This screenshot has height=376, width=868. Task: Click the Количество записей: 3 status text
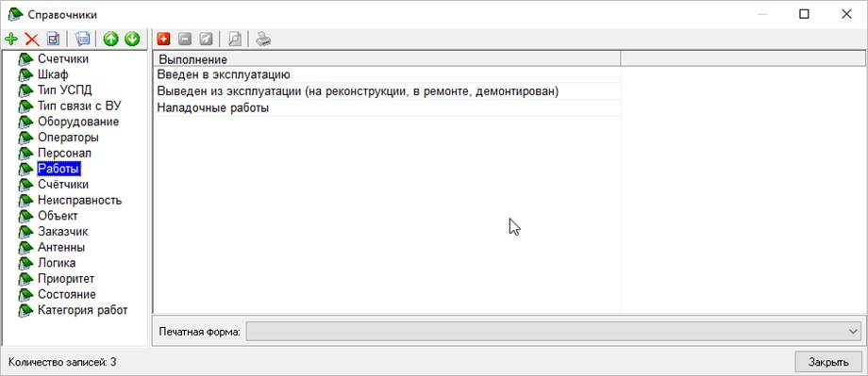point(62,363)
